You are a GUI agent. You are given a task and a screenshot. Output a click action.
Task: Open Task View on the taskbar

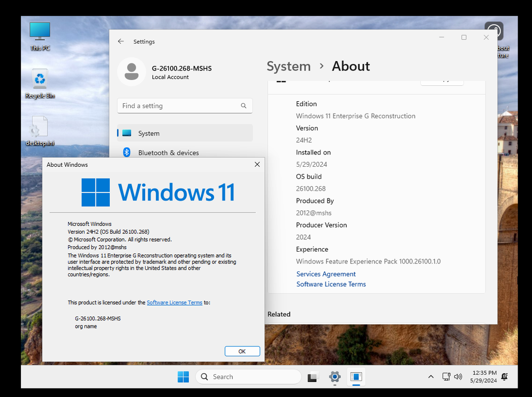click(313, 377)
